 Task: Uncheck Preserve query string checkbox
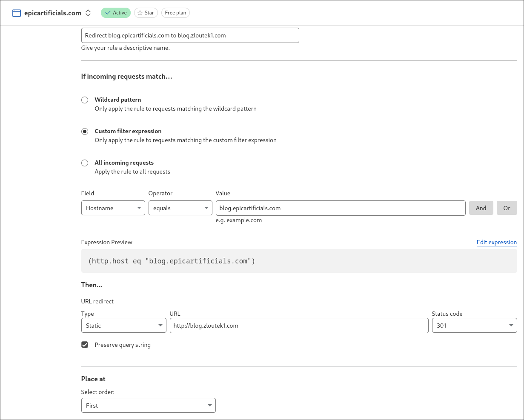85,345
